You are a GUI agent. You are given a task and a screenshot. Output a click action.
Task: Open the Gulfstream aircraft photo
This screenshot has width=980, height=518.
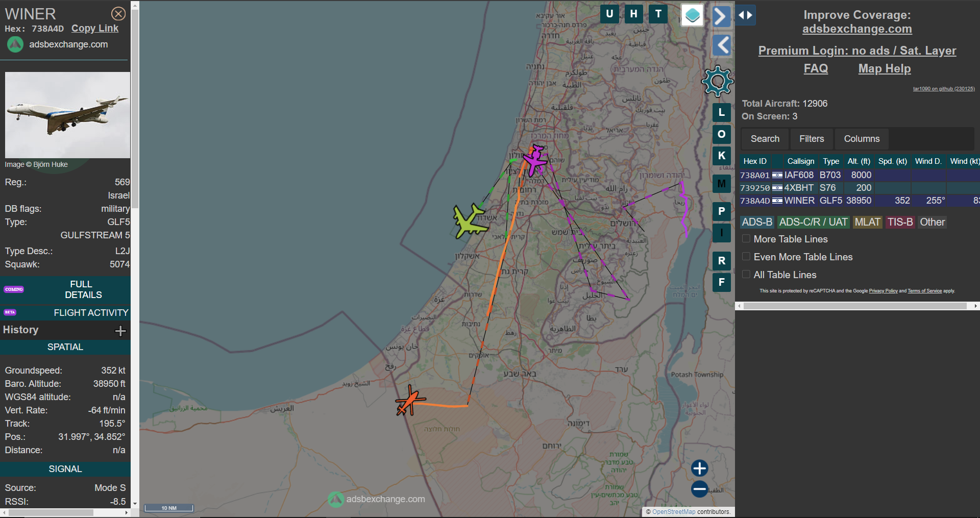[x=67, y=115]
